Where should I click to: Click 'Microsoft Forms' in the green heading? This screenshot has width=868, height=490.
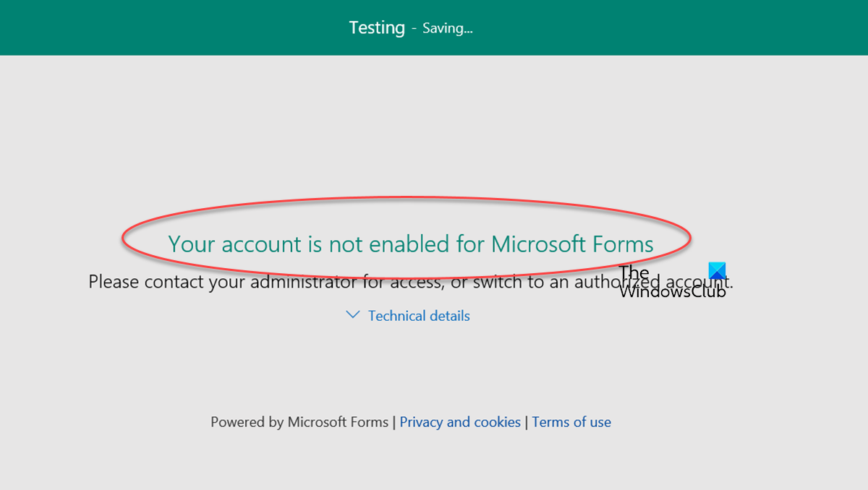pyautogui.click(x=573, y=244)
